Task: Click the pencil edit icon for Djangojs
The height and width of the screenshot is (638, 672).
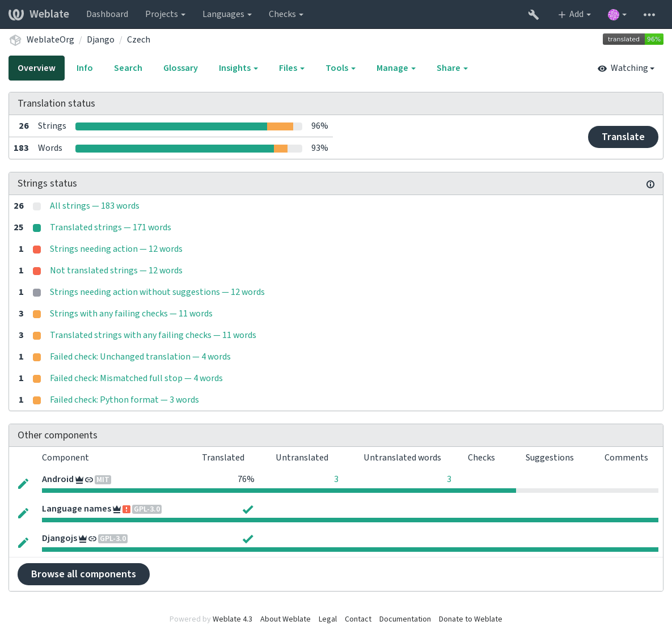Action: tap(23, 543)
